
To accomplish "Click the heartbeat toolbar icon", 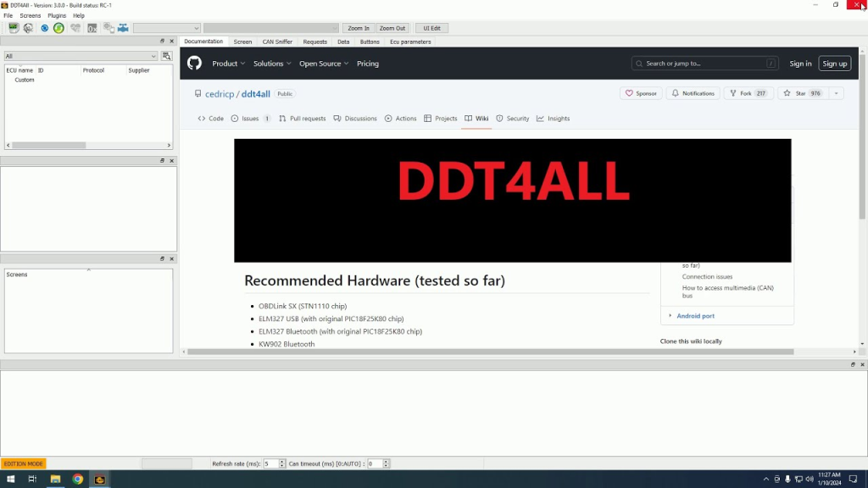I will [x=75, y=28].
